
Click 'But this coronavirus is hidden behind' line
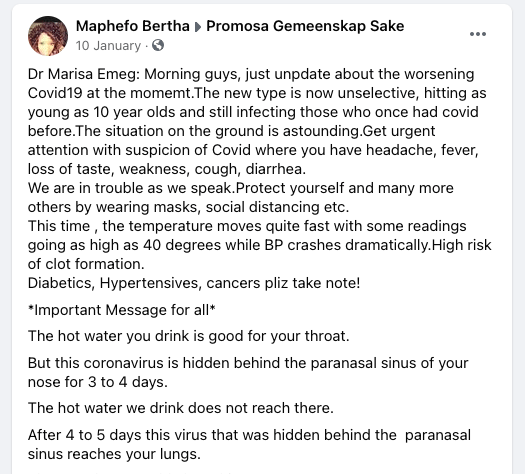point(248,363)
